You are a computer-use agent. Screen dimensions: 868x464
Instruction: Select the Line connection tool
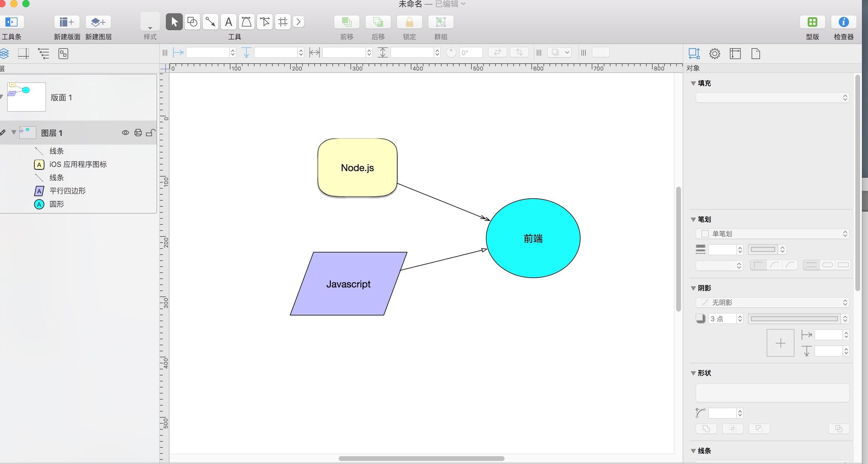(210, 22)
